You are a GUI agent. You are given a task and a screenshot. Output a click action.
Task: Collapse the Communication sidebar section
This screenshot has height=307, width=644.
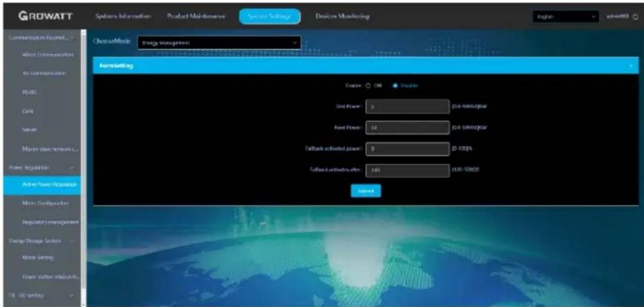(72, 38)
